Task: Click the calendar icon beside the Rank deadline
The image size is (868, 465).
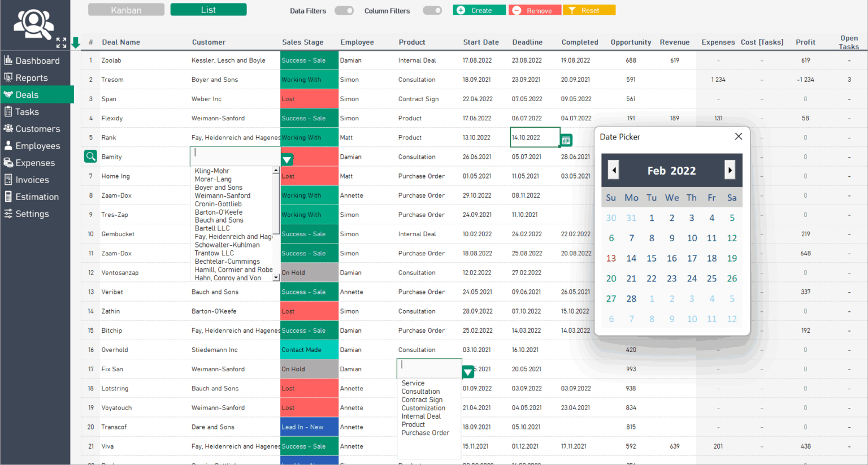Action: [566, 140]
